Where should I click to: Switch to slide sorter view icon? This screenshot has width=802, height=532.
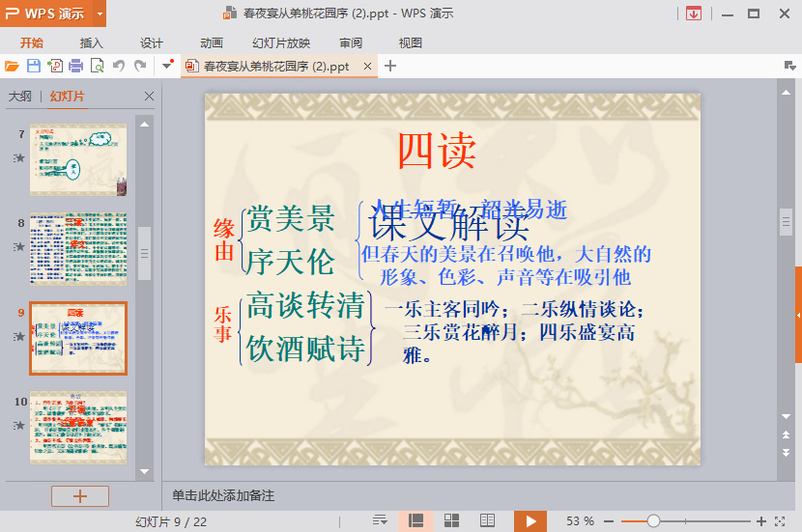click(451, 520)
